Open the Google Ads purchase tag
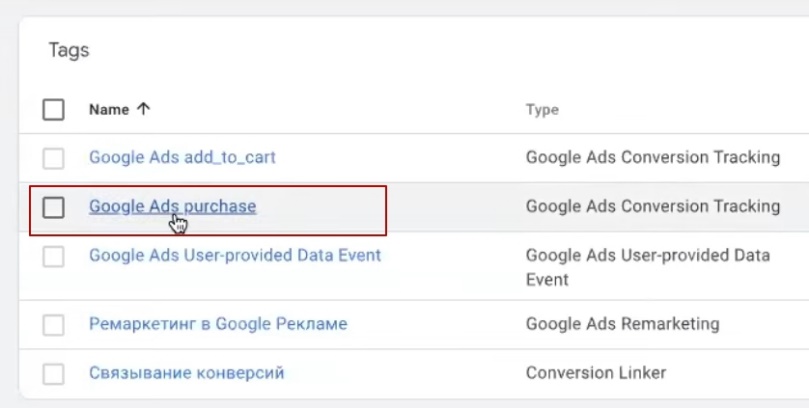 [x=172, y=206]
